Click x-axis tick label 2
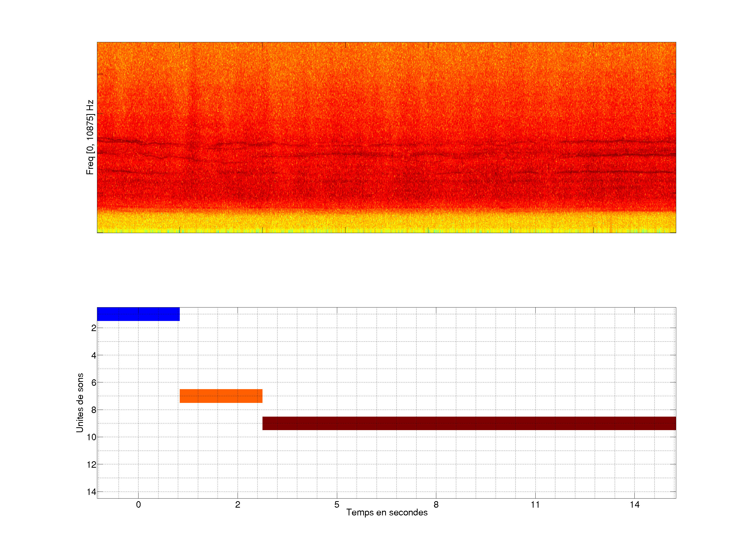The height and width of the screenshot is (560, 747). click(237, 505)
